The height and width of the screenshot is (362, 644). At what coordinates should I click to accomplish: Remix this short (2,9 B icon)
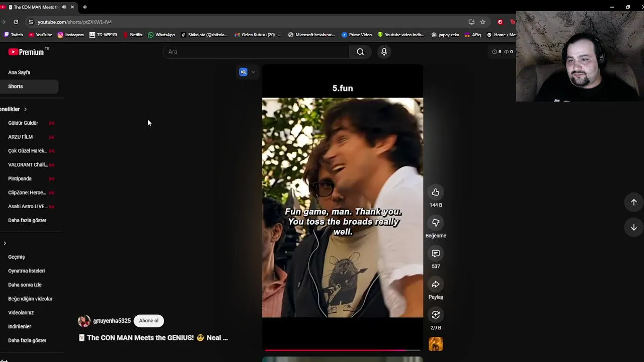click(436, 315)
